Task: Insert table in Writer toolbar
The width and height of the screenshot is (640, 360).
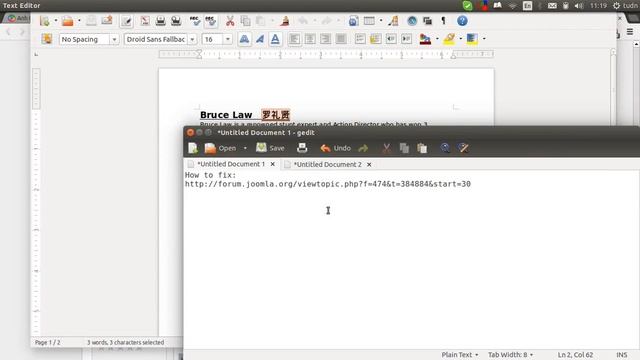Action: point(369,21)
